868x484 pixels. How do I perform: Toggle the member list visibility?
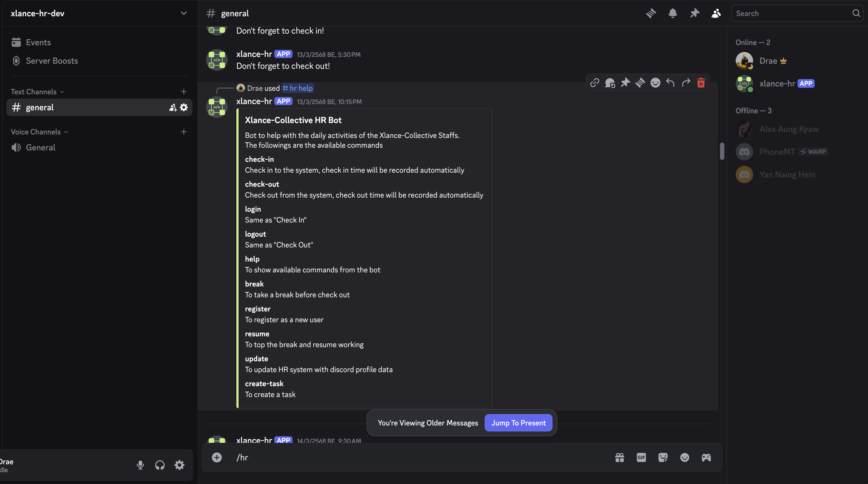716,14
